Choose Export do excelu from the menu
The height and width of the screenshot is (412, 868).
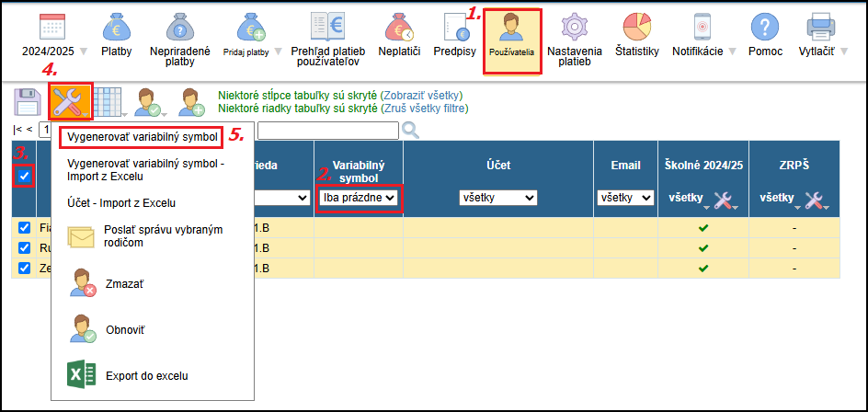147,376
